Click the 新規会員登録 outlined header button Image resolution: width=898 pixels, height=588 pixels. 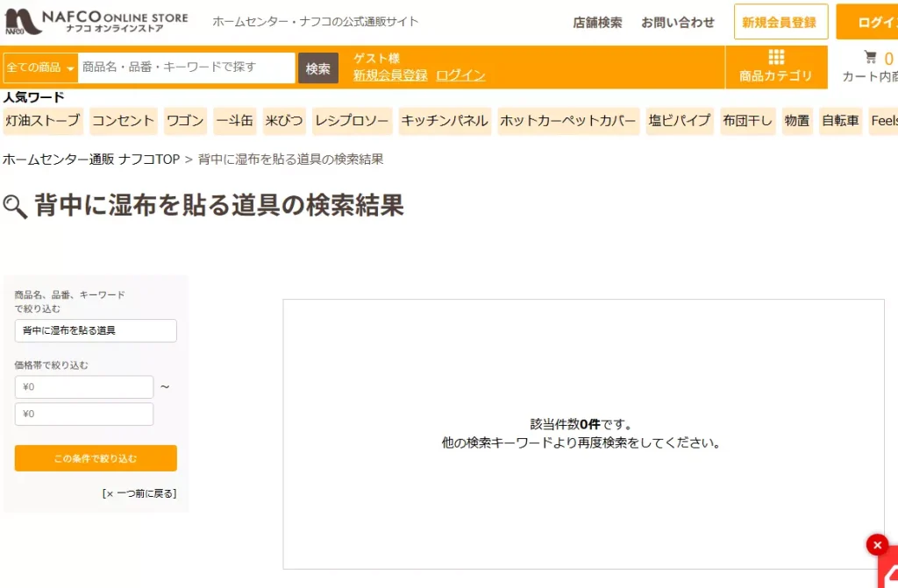coord(780,23)
